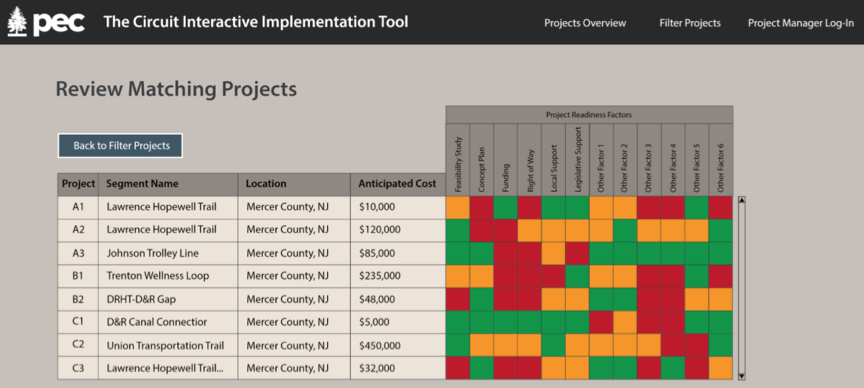Select project B2 row label
Image resolution: width=864 pixels, height=388 pixels.
coord(78,299)
